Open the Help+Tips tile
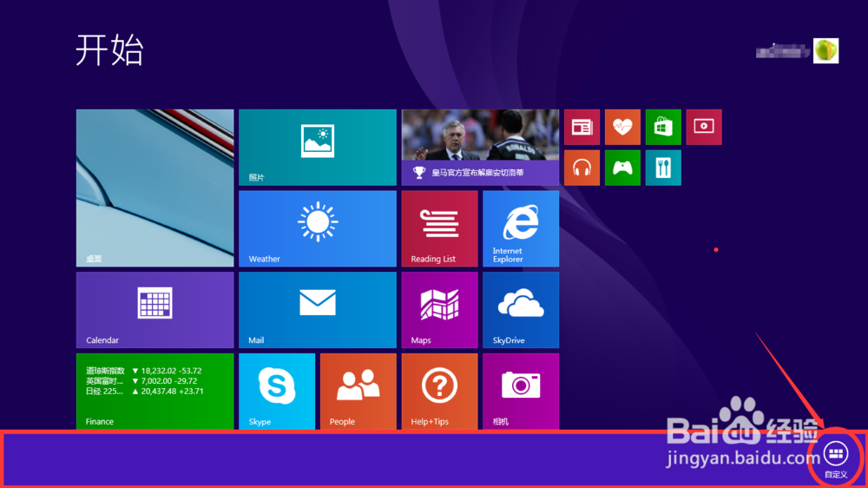 [439, 391]
